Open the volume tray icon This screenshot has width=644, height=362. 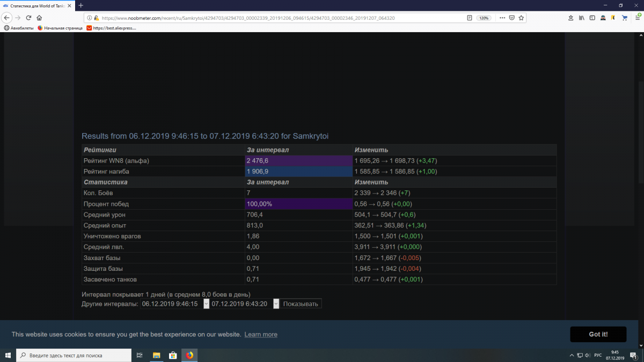588,355
